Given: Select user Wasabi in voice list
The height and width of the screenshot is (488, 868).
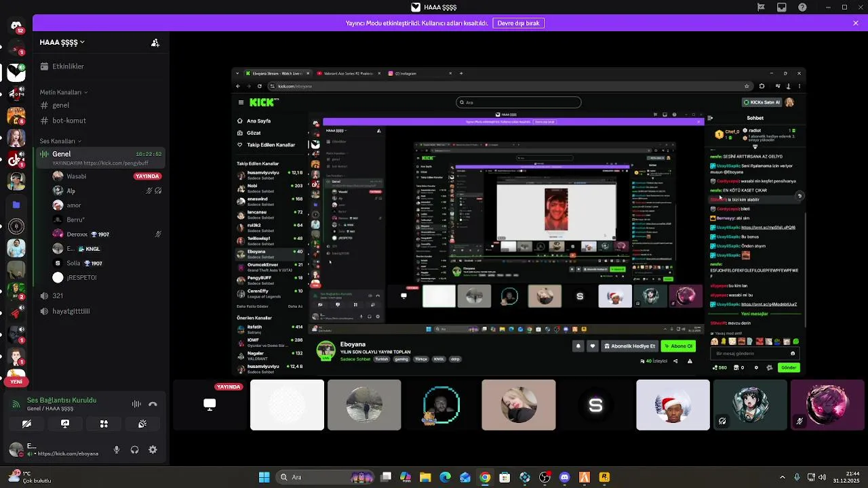Looking at the screenshot, I should (x=107, y=176).
